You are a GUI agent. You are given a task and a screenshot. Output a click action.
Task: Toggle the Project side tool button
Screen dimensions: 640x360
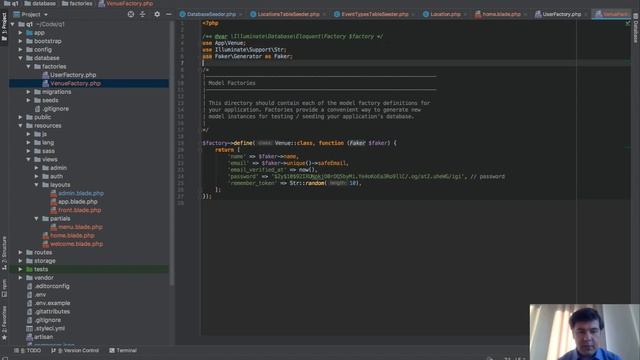4,27
